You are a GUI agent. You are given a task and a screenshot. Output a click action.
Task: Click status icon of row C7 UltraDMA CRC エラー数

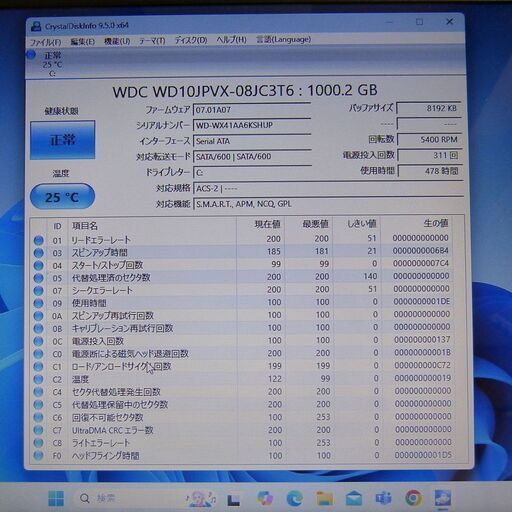39,430
